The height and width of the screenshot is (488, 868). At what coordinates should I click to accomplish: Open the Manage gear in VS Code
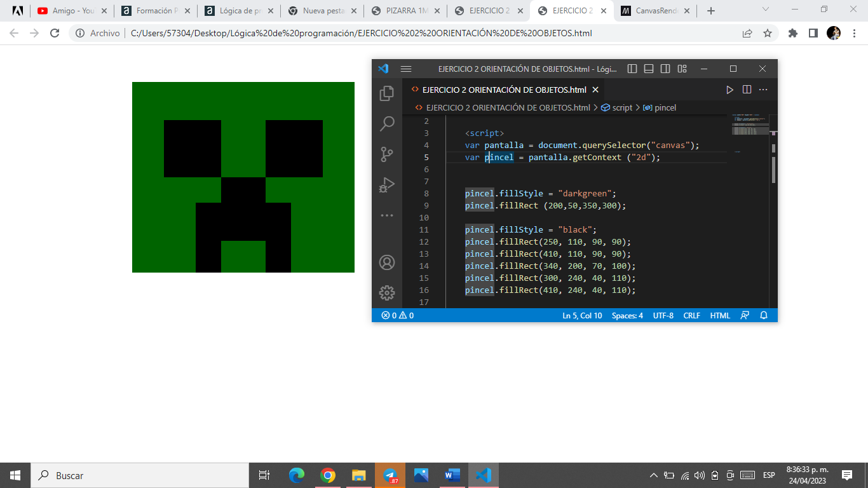(x=386, y=293)
